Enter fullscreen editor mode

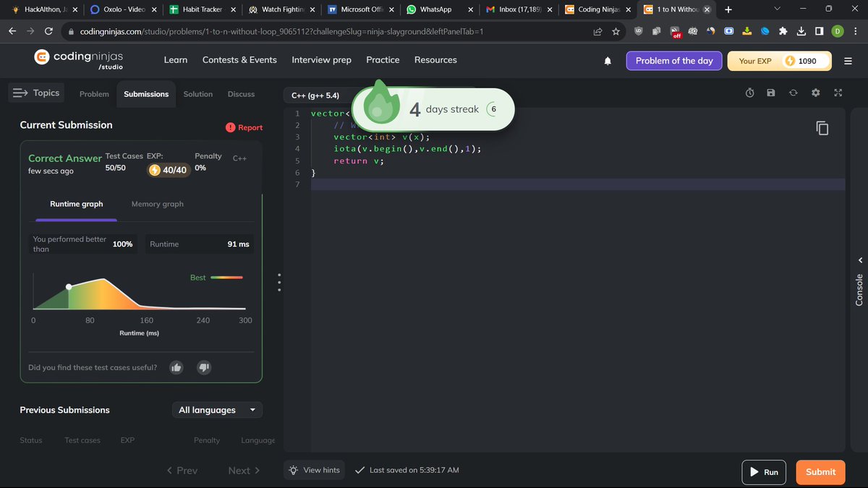pyautogui.click(x=838, y=93)
